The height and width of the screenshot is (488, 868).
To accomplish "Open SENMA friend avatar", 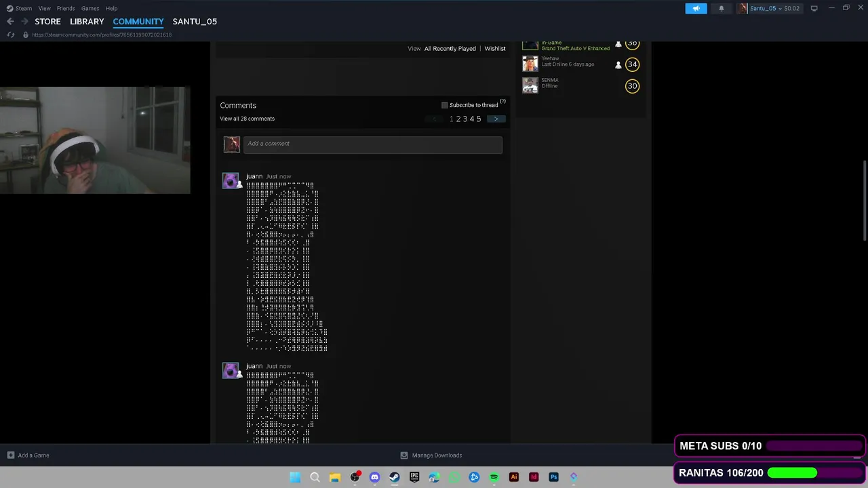I will tap(530, 85).
